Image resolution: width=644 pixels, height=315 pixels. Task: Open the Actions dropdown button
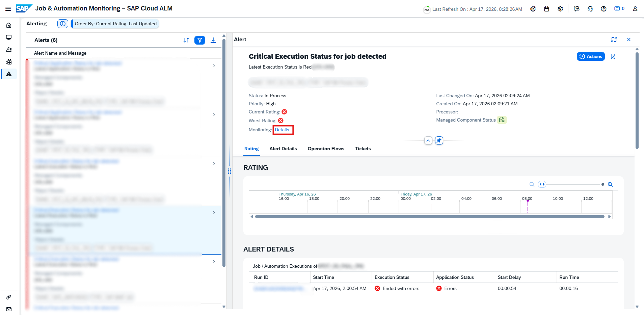click(x=591, y=56)
